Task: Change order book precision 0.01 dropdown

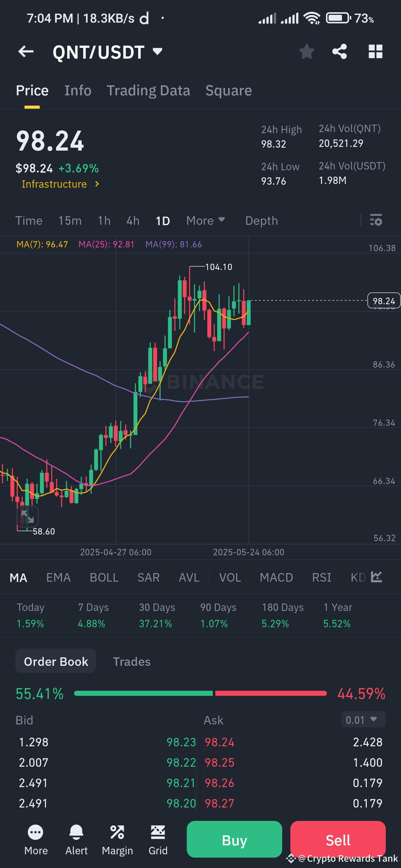Action: point(363,720)
